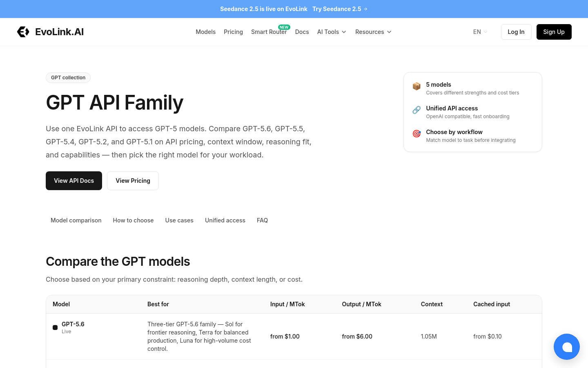The height and width of the screenshot is (368, 588).
Task: Open the chat support bubble
Action: [x=567, y=347]
